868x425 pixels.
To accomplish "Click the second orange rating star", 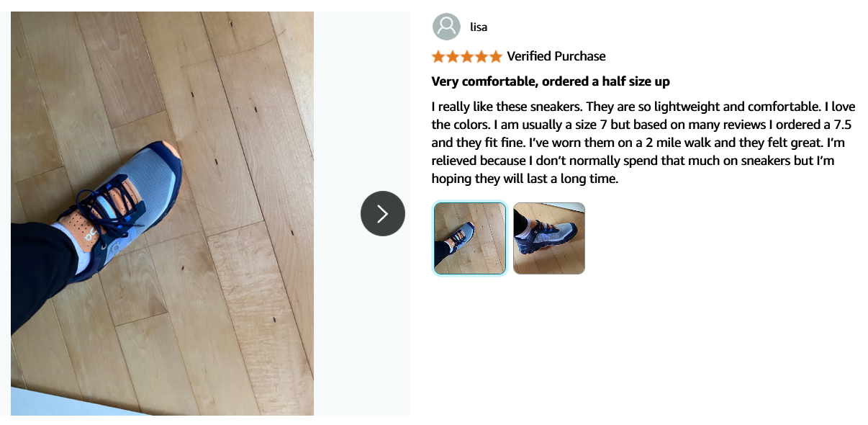I will click(x=453, y=56).
